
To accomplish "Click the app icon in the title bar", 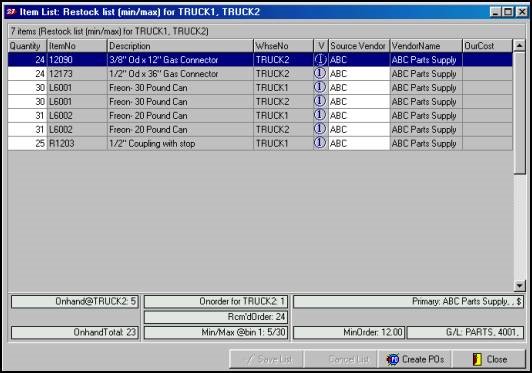I will [x=11, y=12].
